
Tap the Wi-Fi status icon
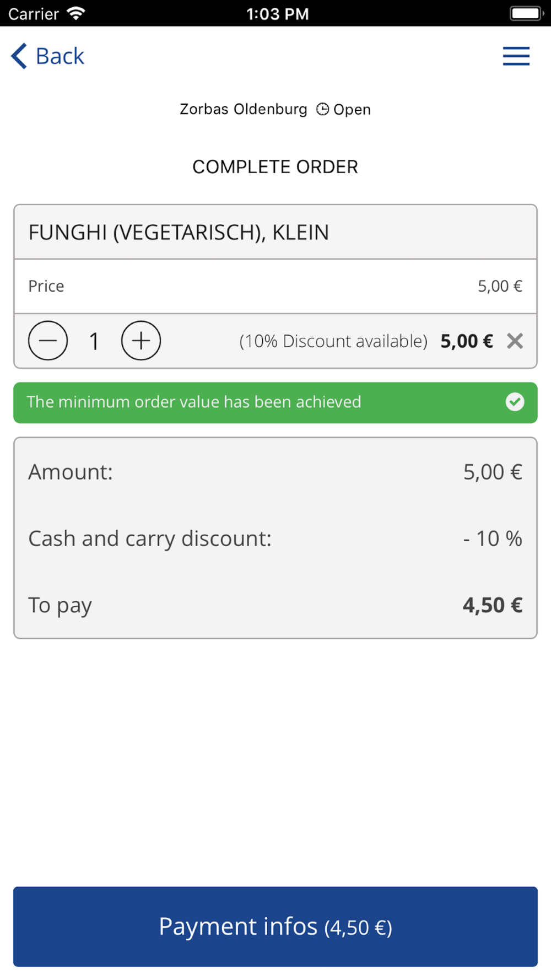pos(75,13)
